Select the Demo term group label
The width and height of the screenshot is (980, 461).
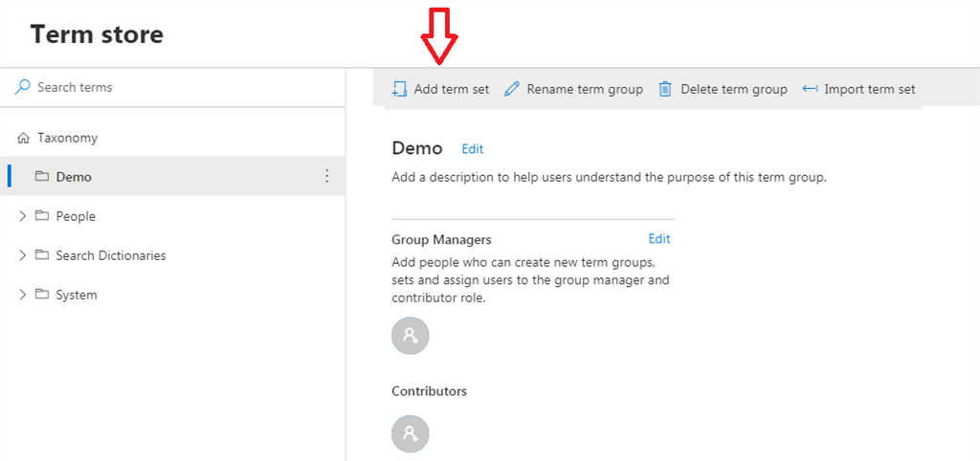click(x=74, y=177)
